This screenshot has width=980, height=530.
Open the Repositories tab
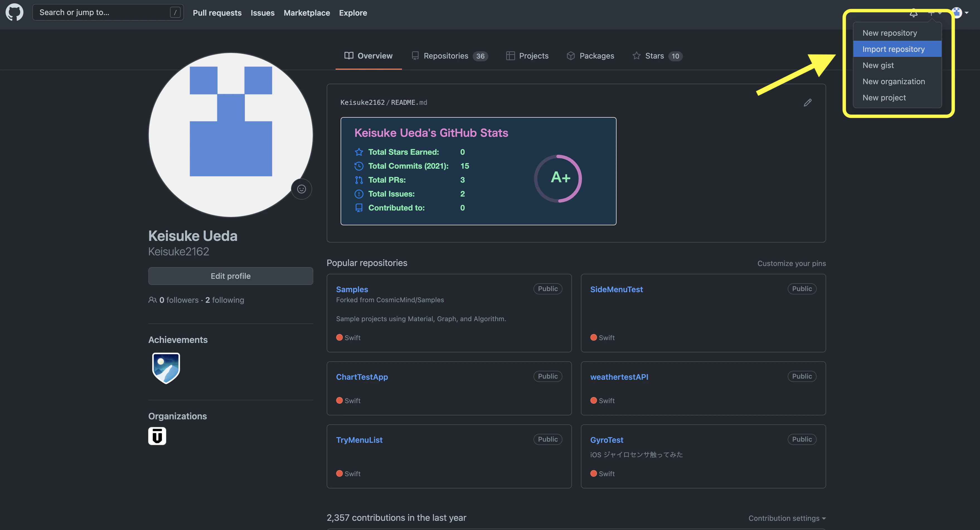tap(450, 56)
